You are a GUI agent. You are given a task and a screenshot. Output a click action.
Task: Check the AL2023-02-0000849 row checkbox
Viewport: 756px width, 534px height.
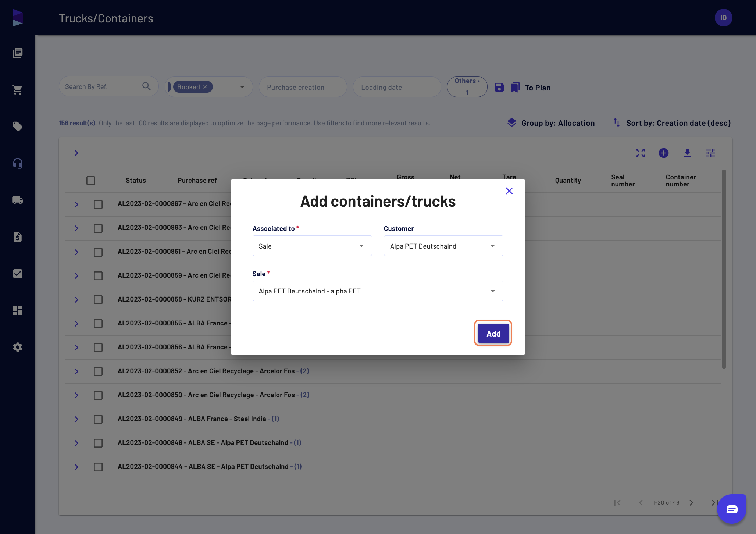coord(98,419)
